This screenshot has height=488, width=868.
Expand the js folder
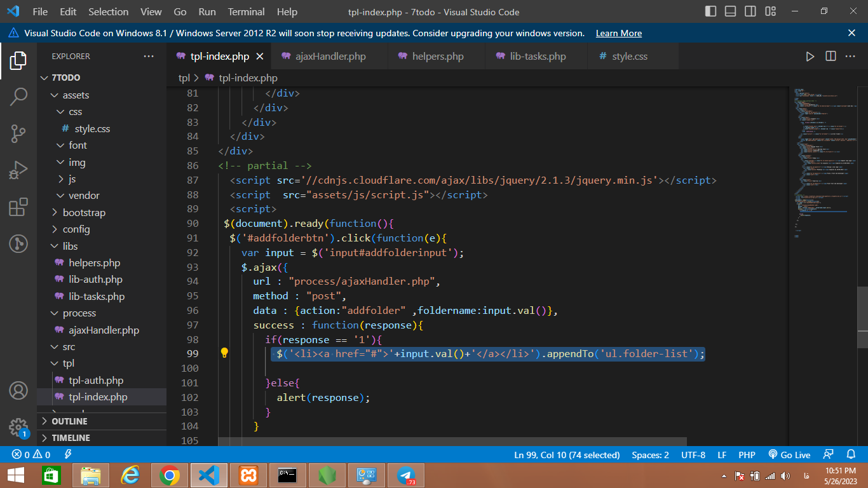(x=102, y=179)
